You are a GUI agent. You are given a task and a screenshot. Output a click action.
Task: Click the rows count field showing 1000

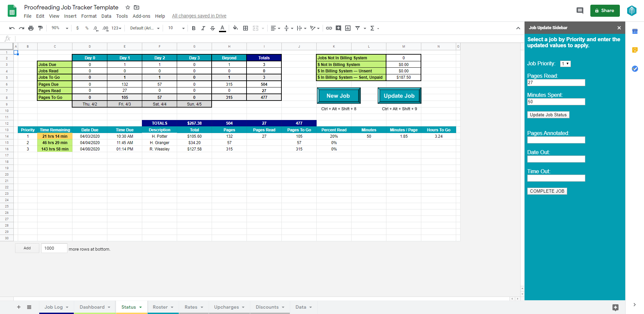(x=54, y=248)
